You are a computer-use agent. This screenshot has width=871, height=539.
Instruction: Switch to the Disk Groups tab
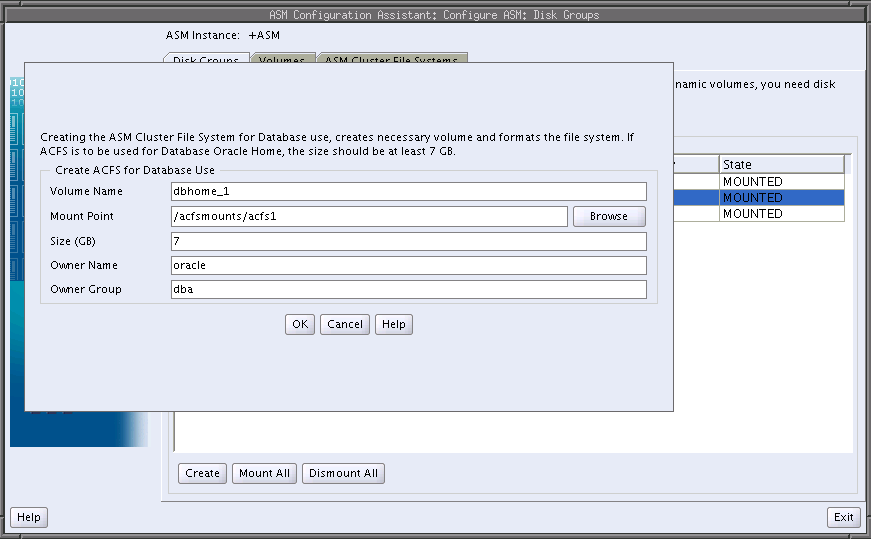[x=206, y=58]
